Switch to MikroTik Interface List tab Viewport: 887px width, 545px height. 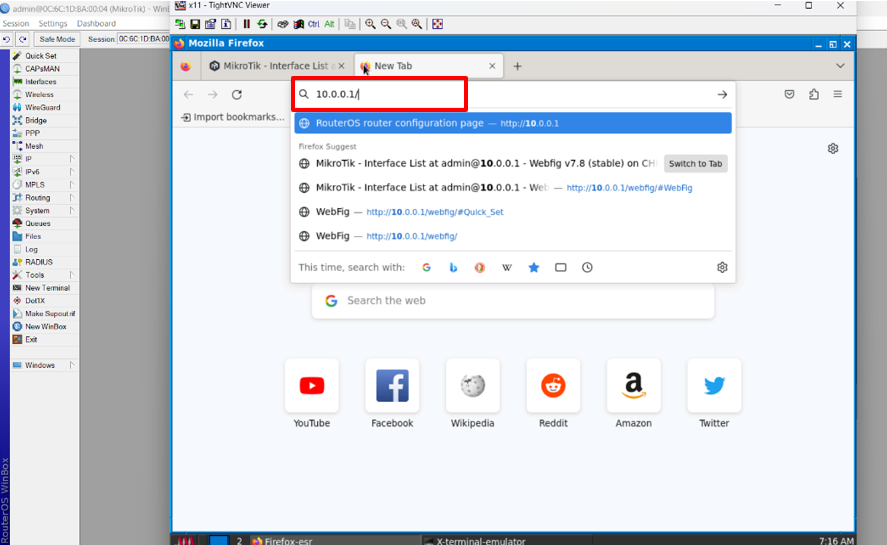click(273, 66)
